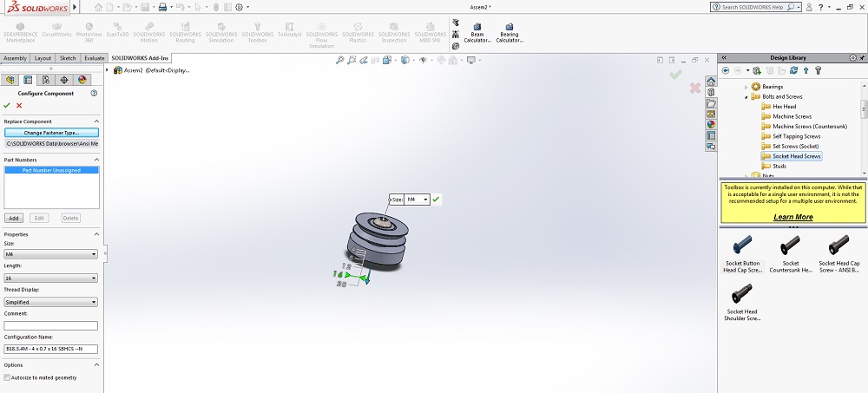Enable Autosize to mated geometry checkbox
This screenshot has width=868, height=393.
7,377
